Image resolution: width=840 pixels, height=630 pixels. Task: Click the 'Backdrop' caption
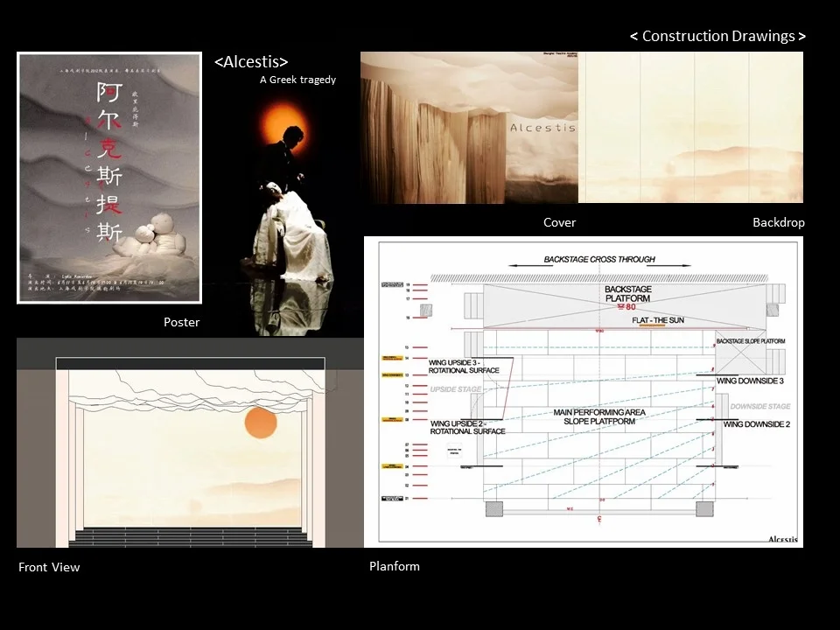coord(779,222)
